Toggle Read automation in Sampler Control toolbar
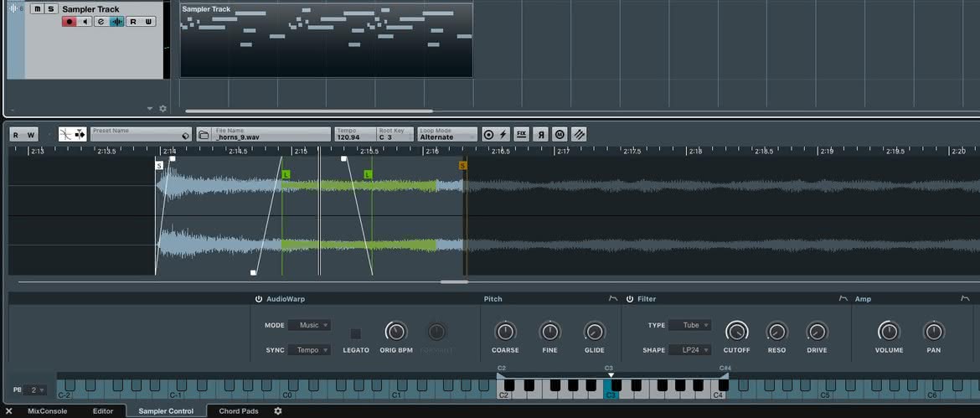 click(16, 134)
